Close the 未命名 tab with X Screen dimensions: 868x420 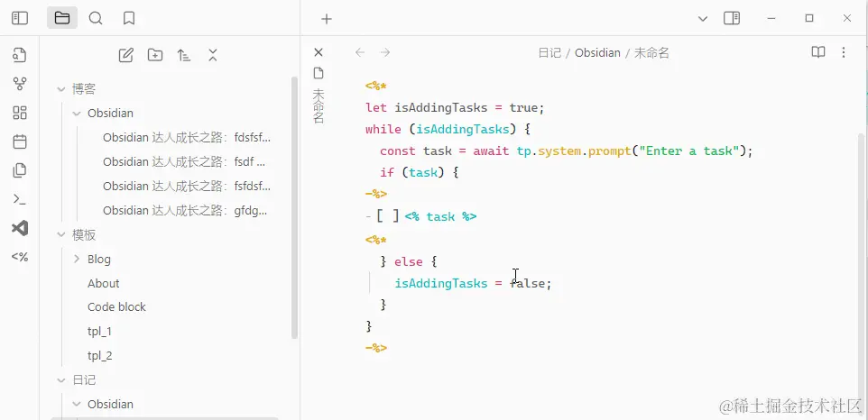(x=319, y=52)
